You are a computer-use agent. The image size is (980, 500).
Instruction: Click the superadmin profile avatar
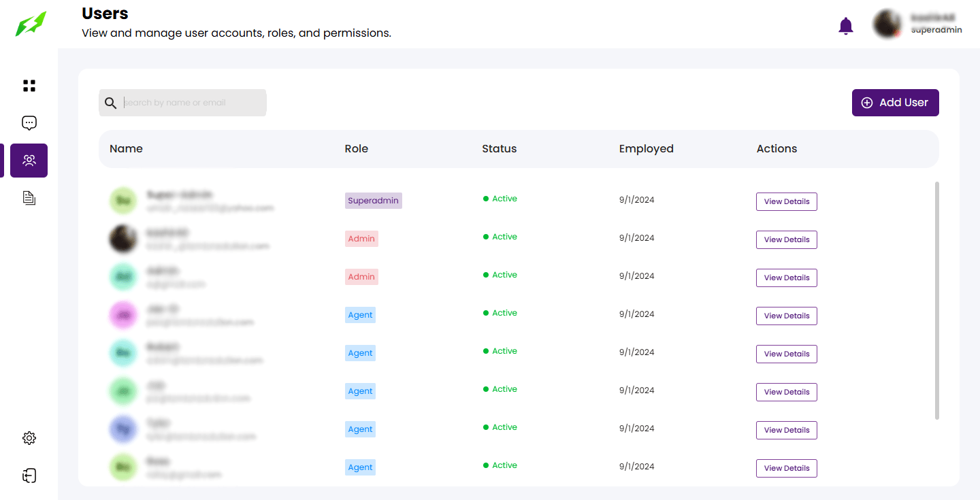[x=887, y=24]
